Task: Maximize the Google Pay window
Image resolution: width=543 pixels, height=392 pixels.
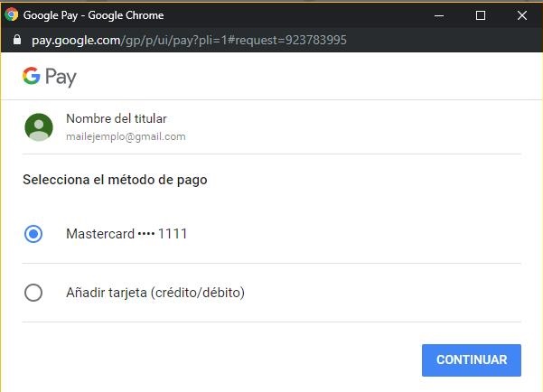Action: pos(481,15)
